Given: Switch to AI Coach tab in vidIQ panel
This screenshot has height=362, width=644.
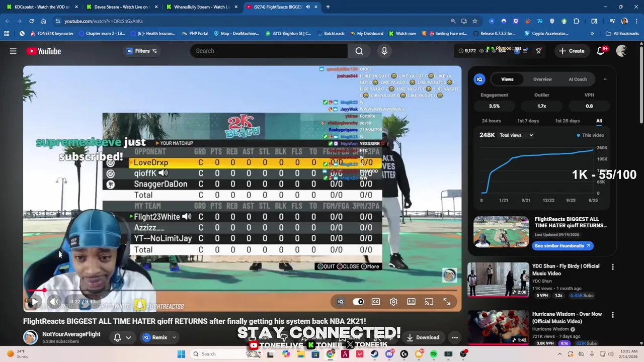Looking at the screenshot, I should pos(578,79).
